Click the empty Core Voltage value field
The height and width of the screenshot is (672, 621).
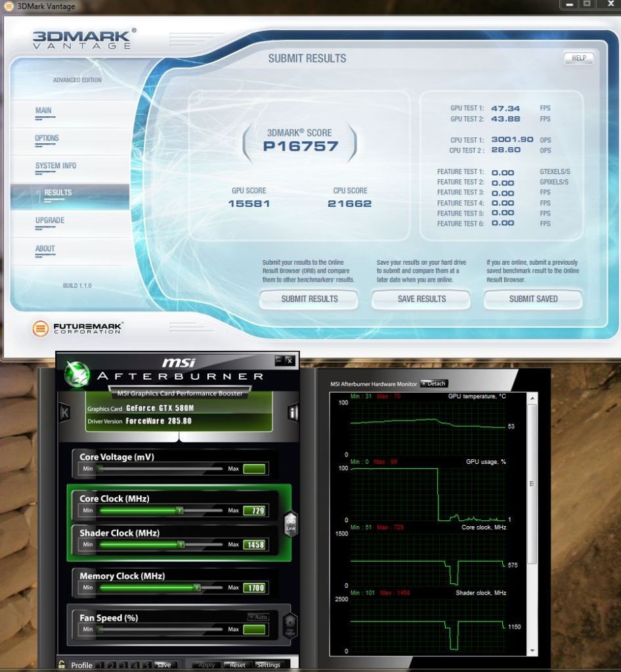click(255, 468)
